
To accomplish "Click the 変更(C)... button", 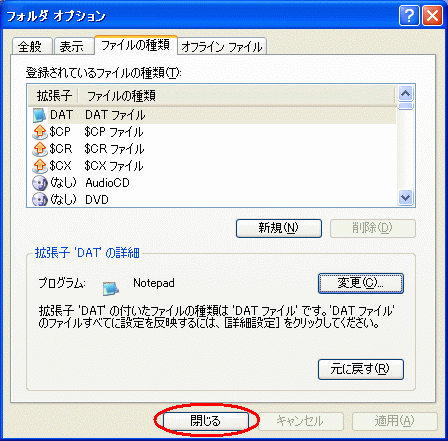I will click(361, 283).
